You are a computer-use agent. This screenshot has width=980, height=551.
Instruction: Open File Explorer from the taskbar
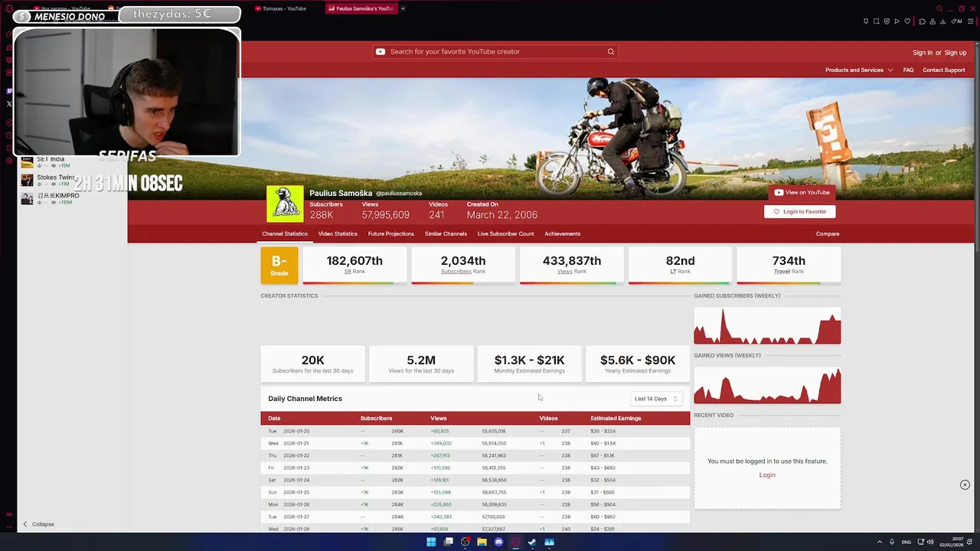[x=482, y=542]
